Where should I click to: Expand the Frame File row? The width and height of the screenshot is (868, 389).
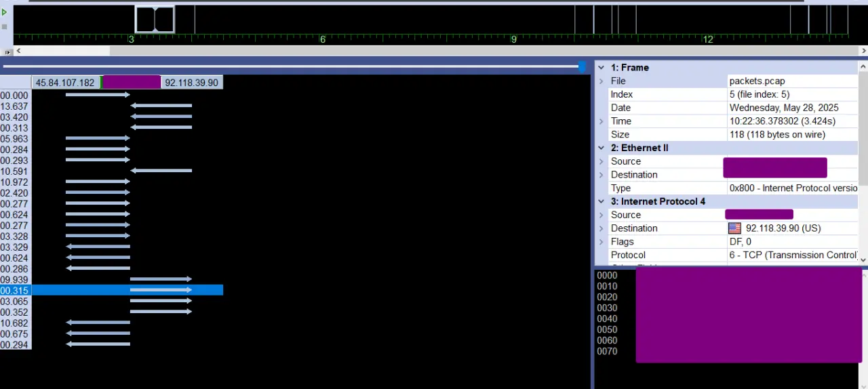pyautogui.click(x=601, y=81)
